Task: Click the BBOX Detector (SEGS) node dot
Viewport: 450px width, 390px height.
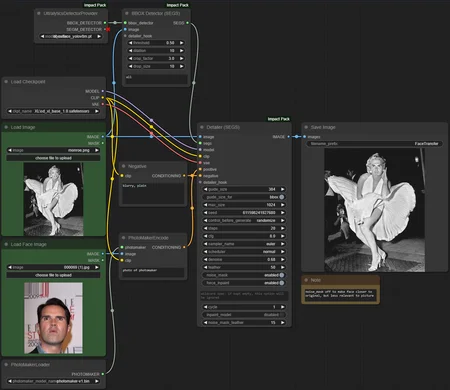Action: 127,13
